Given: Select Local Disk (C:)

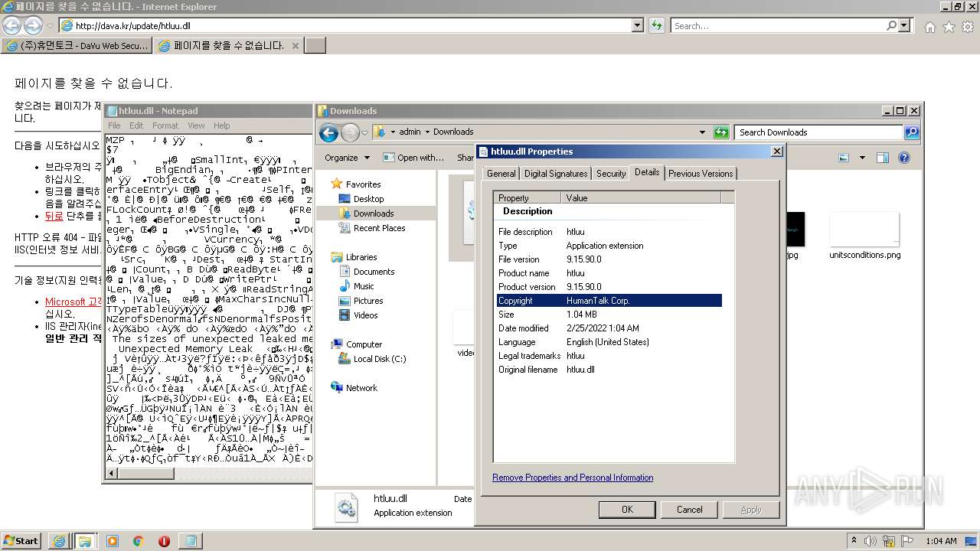Looking at the screenshot, I should coord(380,359).
